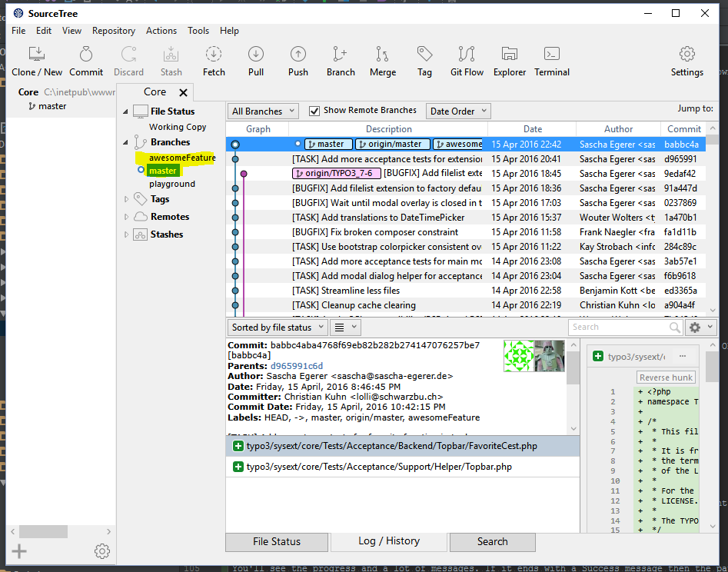This screenshot has width=728, height=572.
Task: Open the Date Order dropdown
Action: tap(457, 111)
